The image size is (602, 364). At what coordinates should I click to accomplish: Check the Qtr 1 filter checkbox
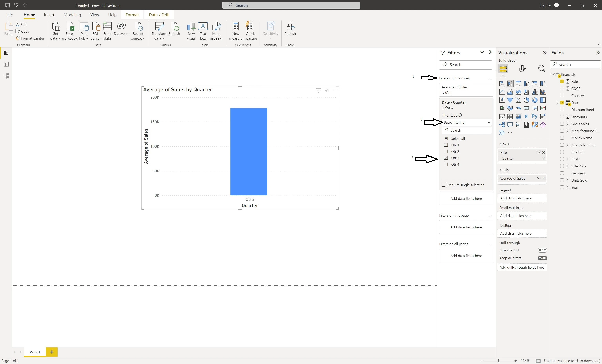(446, 145)
